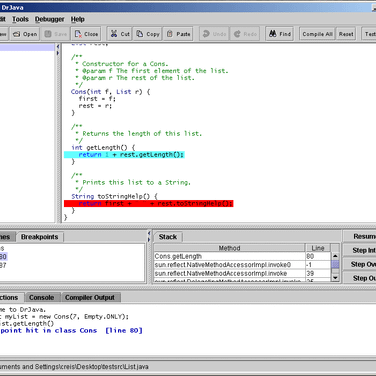
Task: Click the 'Cons(int f, List r) {' line
Action: (x=110, y=92)
